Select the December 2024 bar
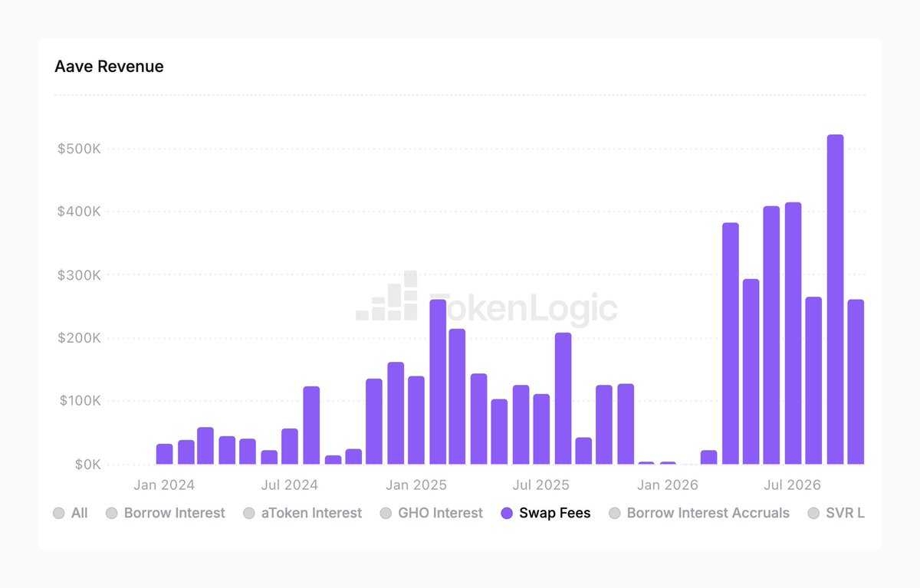The height and width of the screenshot is (588, 920). click(x=396, y=413)
